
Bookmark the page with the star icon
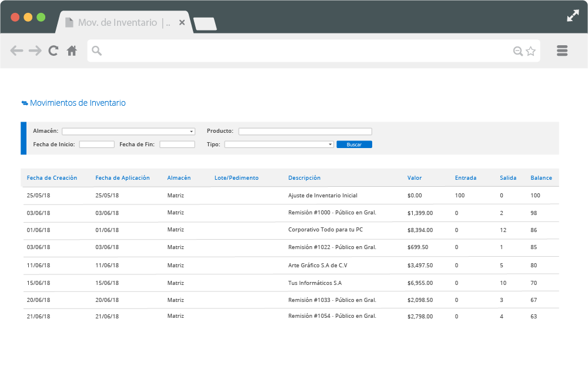click(530, 51)
